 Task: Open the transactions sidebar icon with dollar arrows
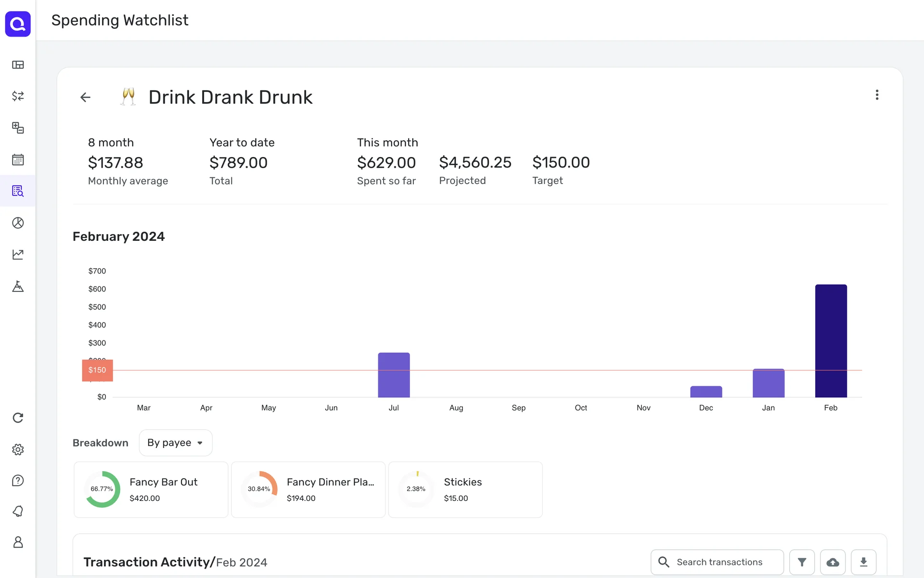pyautogui.click(x=18, y=96)
